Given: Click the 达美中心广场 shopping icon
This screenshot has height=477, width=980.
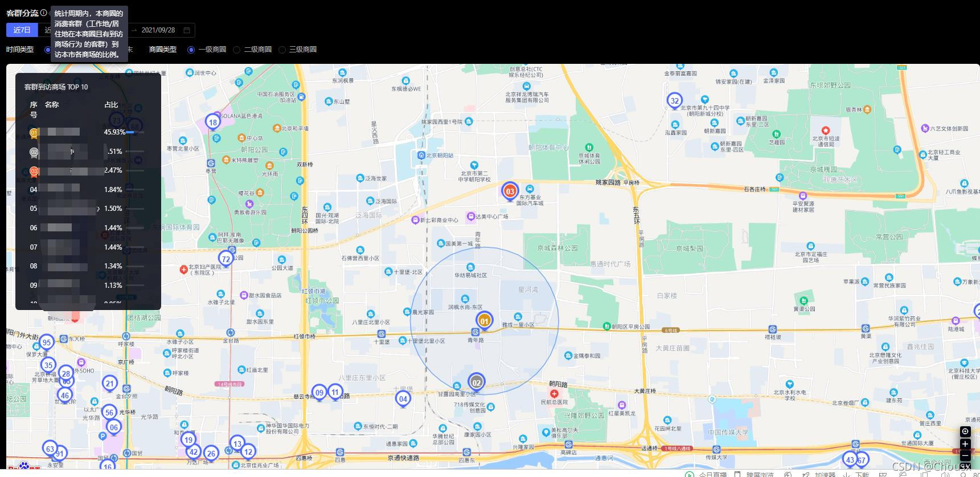Looking at the screenshot, I should pos(471,216).
